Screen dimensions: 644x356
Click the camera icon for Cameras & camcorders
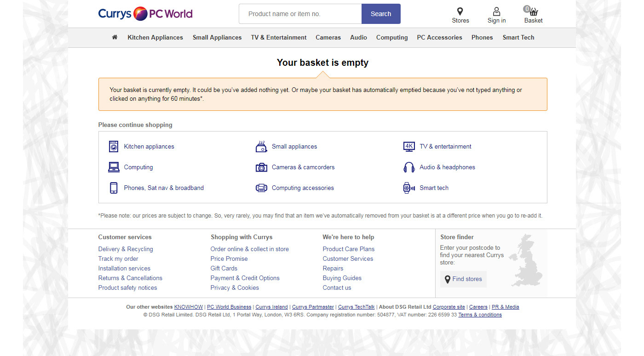tap(261, 167)
